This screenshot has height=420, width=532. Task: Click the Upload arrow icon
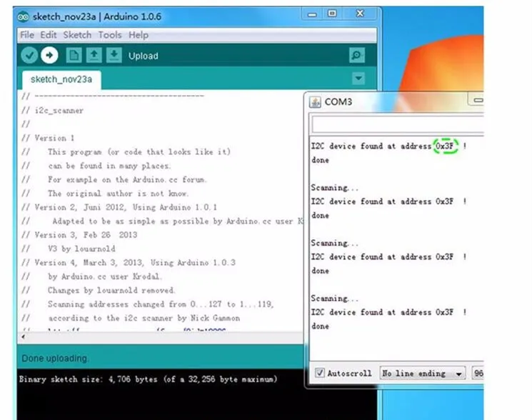coord(49,55)
